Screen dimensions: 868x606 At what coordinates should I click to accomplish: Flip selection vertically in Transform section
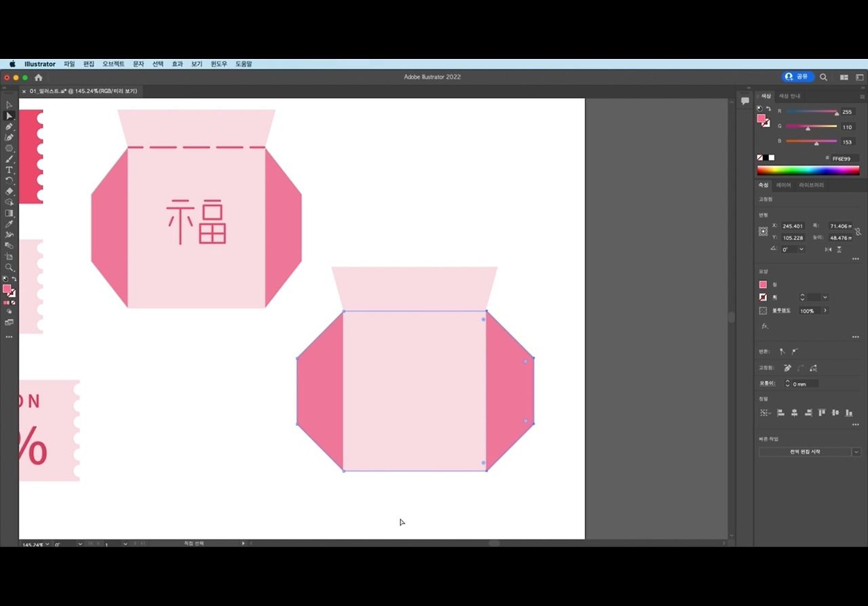[840, 249]
